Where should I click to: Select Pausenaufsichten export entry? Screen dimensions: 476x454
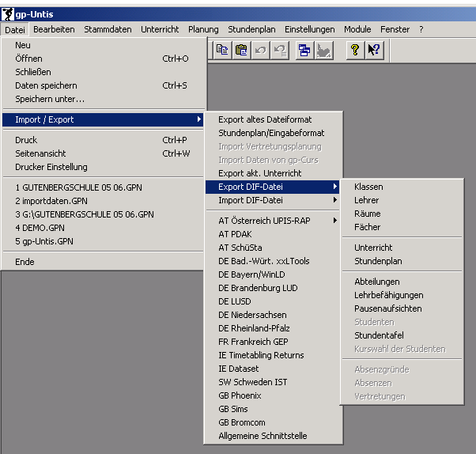[x=387, y=308]
